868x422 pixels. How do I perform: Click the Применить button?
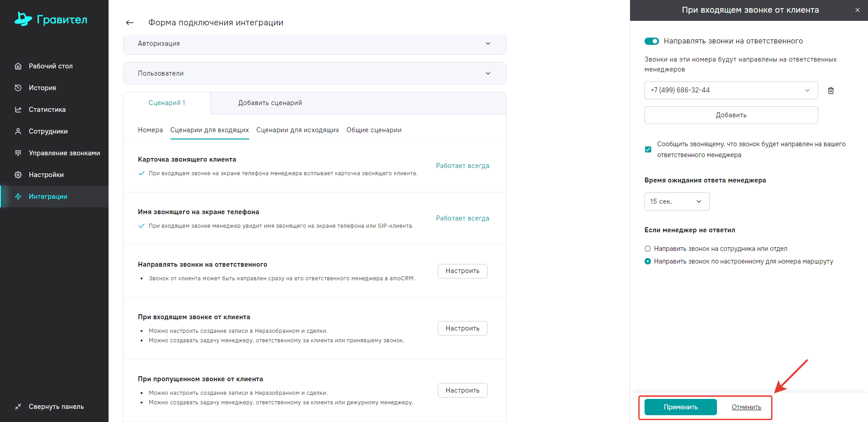coord(680,407)
